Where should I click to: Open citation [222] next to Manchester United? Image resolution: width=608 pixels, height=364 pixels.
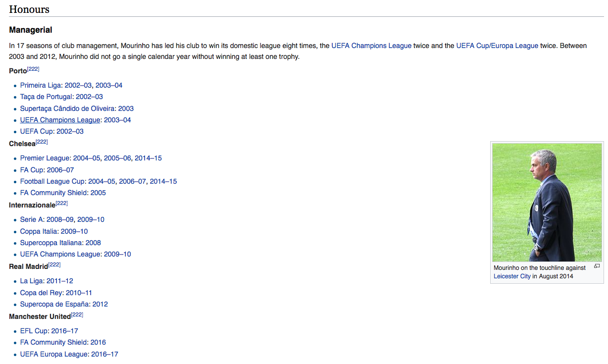pyautogui.click(x=77, y=314)
